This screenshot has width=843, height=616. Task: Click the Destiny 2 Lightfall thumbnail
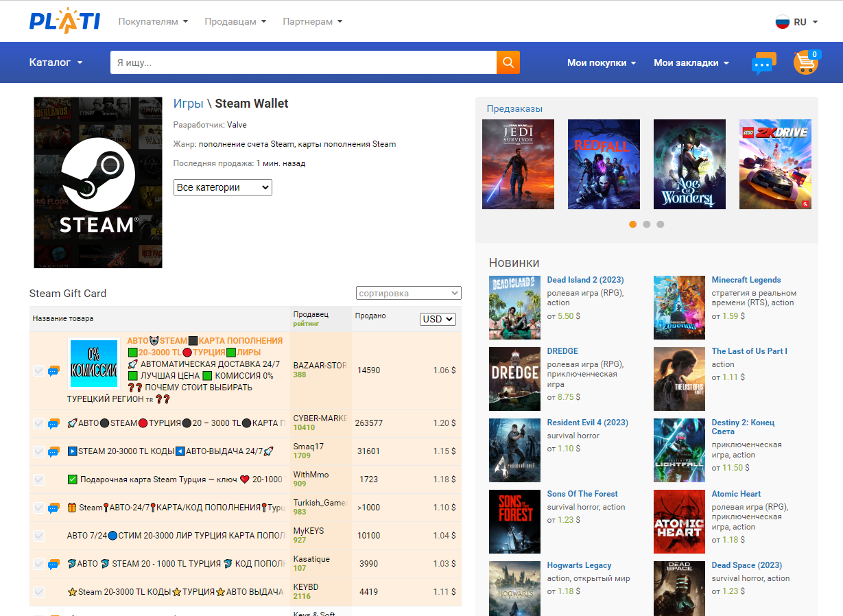(x=679, y=450)
